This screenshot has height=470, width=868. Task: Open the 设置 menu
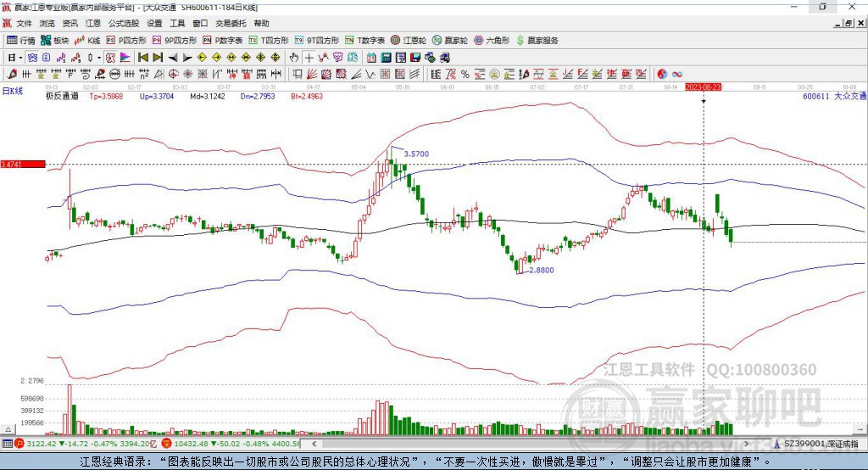[x=154, y=23]
